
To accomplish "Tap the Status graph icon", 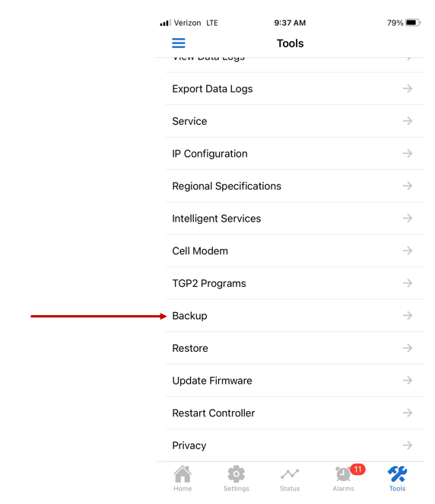I will point(290,474).
